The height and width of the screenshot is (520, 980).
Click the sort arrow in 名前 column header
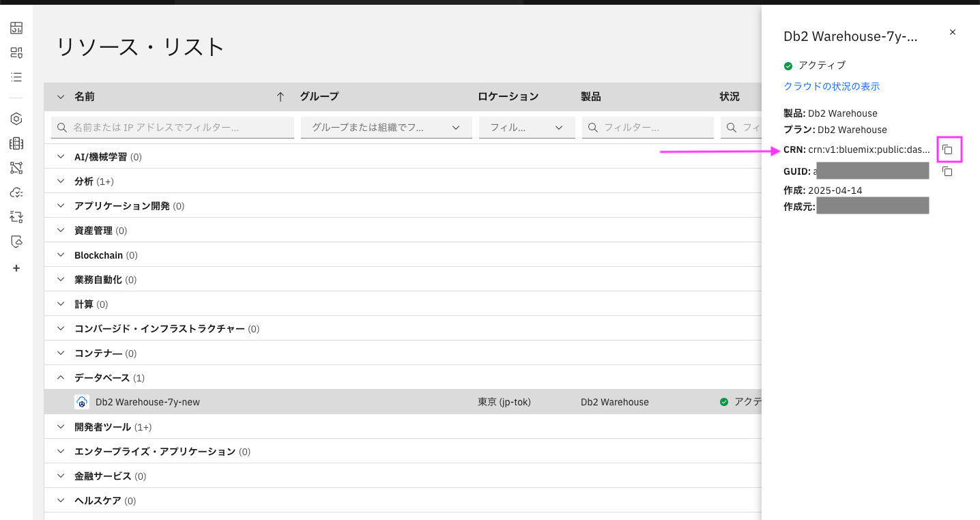[280, 97]
